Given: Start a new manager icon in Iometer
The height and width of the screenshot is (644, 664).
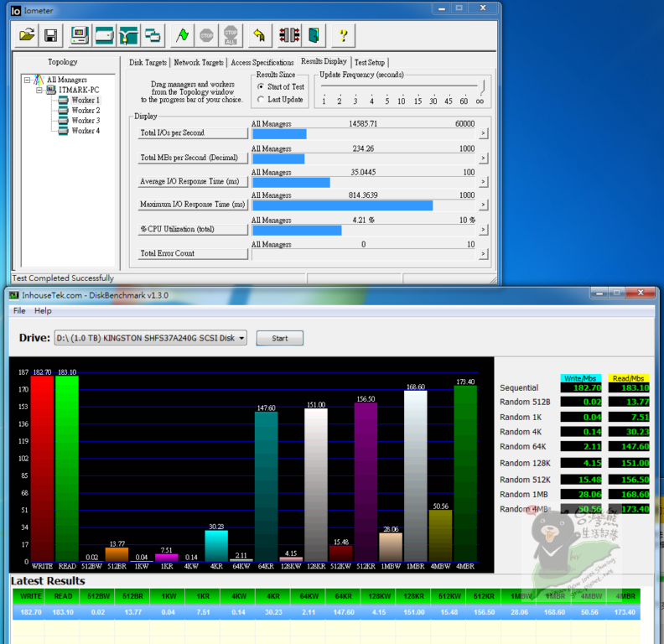Looking at the screenshot, I should (79, 35).
